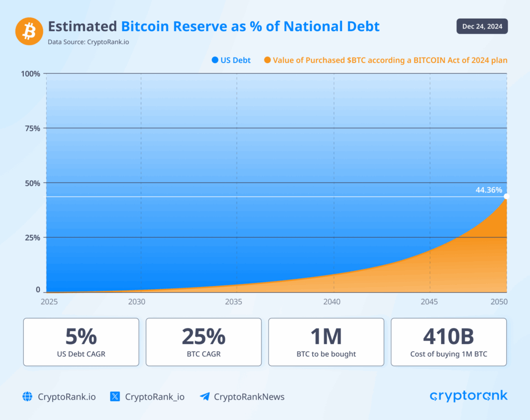530x420 pixels.
Task: Click the Telegram paper-plane icon
Action: (204, 397)
